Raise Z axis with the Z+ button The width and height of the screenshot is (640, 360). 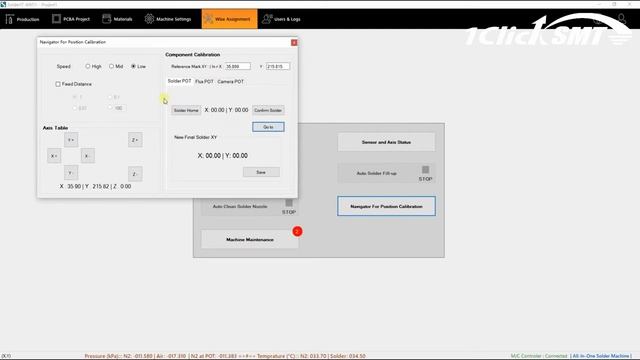click(135, 140)
